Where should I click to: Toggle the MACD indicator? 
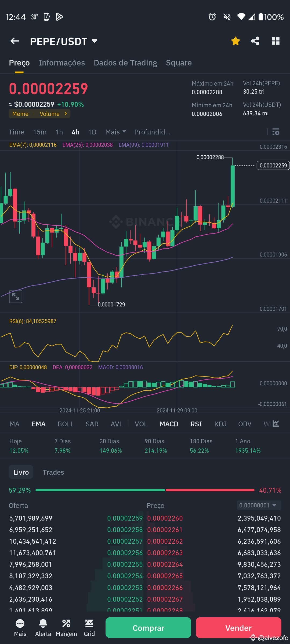click(x=169, y=424)
